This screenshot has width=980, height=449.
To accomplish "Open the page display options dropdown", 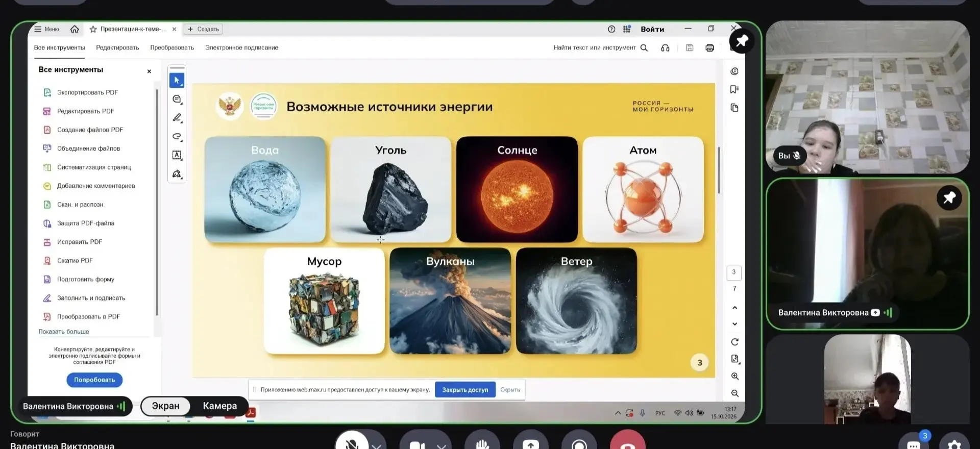I will (734, 359).
